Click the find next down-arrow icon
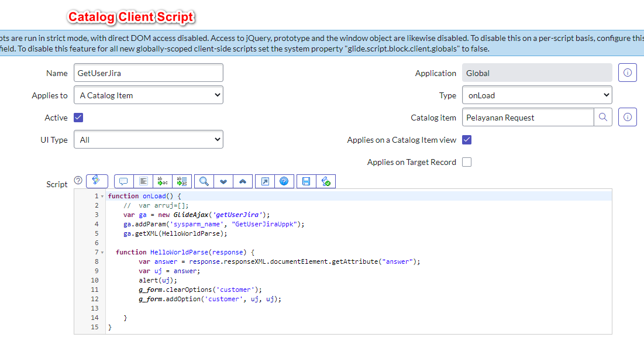Image resolution: width=644 pixels, height=341 pixels. tap(223, 181)
